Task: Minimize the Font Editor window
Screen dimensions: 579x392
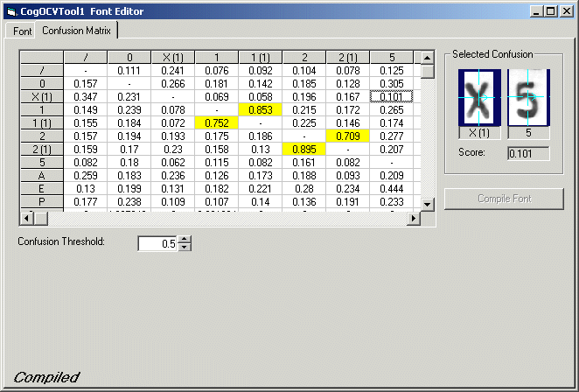Action: click(536, 11)
